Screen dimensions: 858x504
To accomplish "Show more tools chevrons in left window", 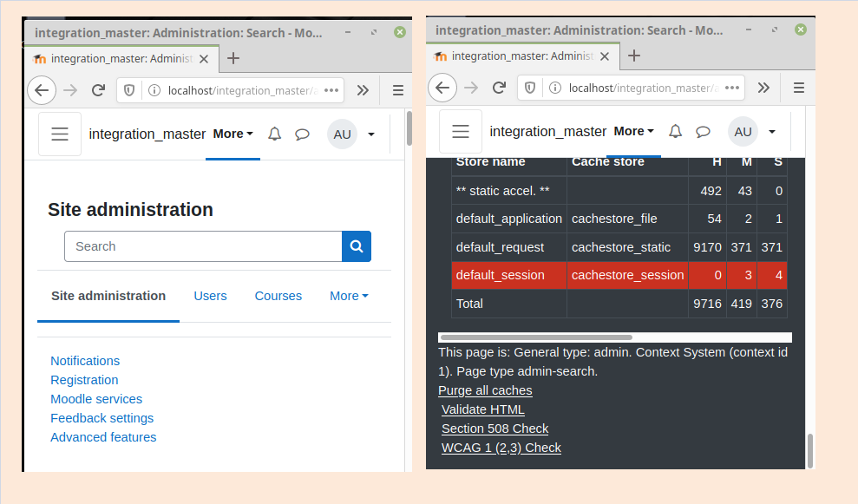I will 363,90.
